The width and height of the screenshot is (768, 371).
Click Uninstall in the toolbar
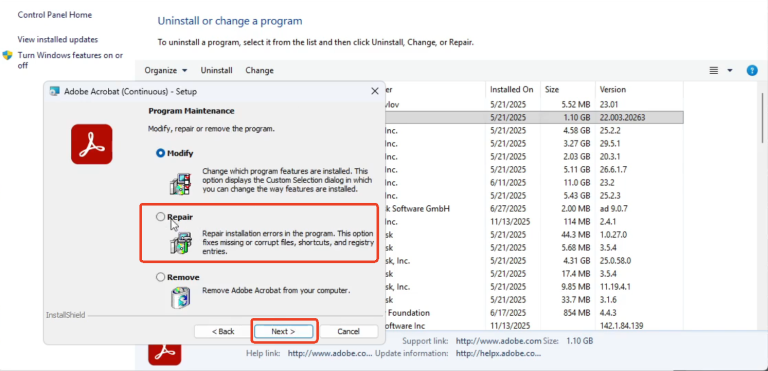coord(216,71)
